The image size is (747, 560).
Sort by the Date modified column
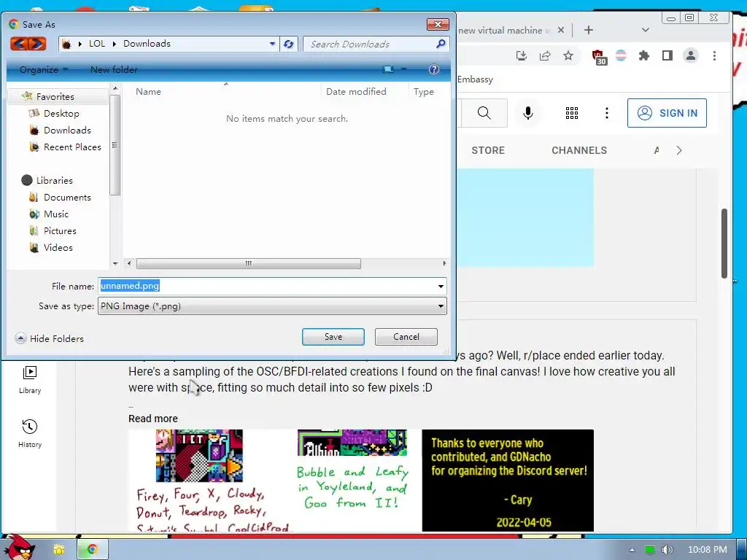[356, 91]
